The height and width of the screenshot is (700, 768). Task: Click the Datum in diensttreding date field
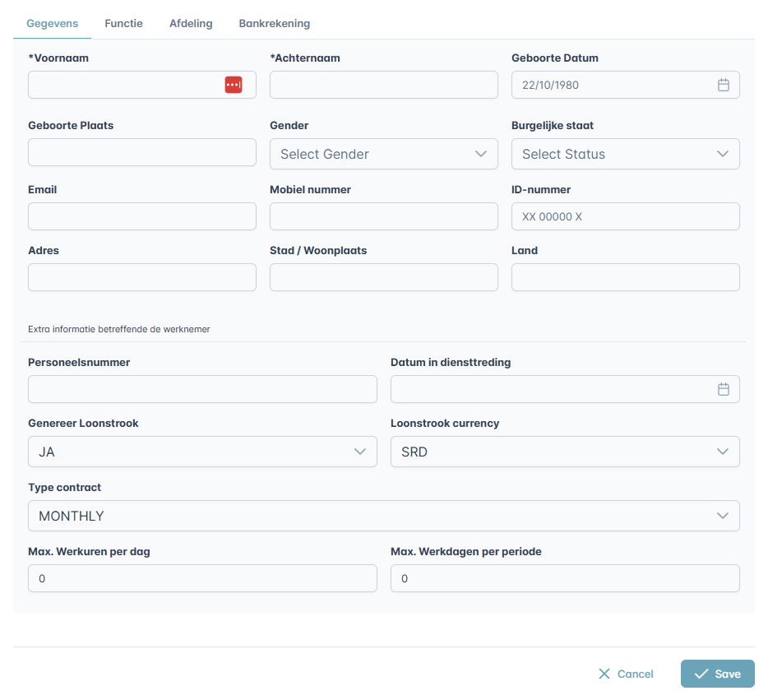[x=565, y=389]
